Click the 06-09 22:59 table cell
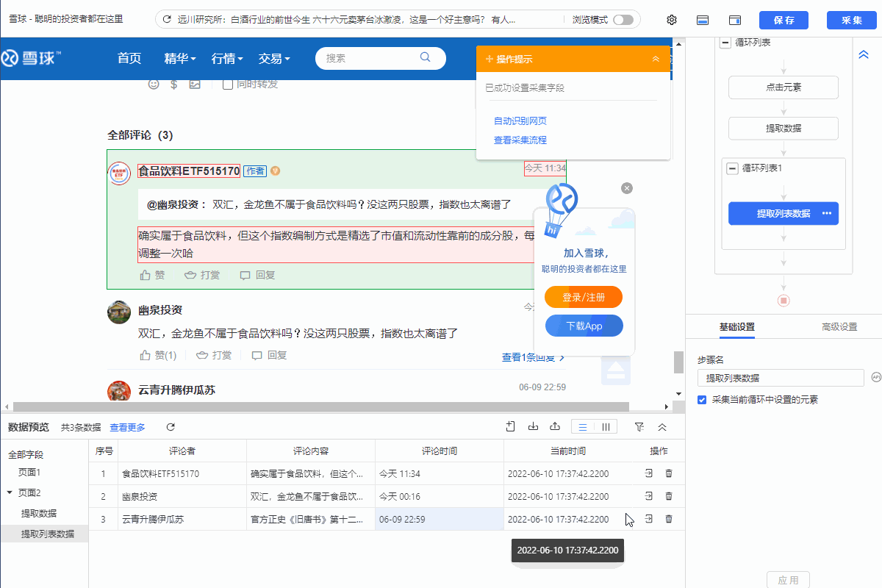 [x=440, y=519]
